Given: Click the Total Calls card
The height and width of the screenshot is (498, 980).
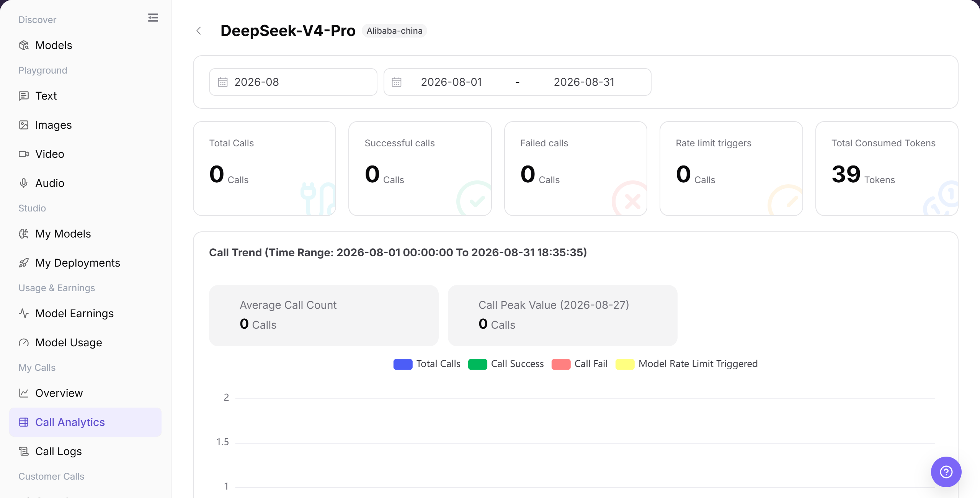Looking at the screenshot, I should [265, 169].
